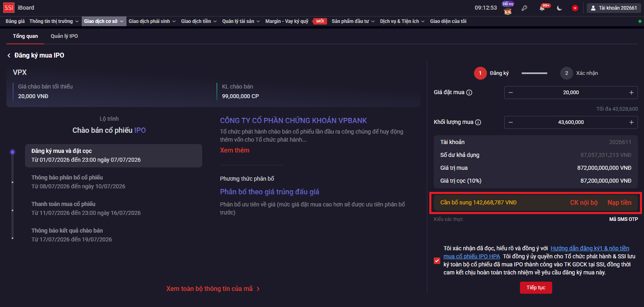Open notifications bell with 99+ badge
The image size is (644, 307).
point(543,8)
